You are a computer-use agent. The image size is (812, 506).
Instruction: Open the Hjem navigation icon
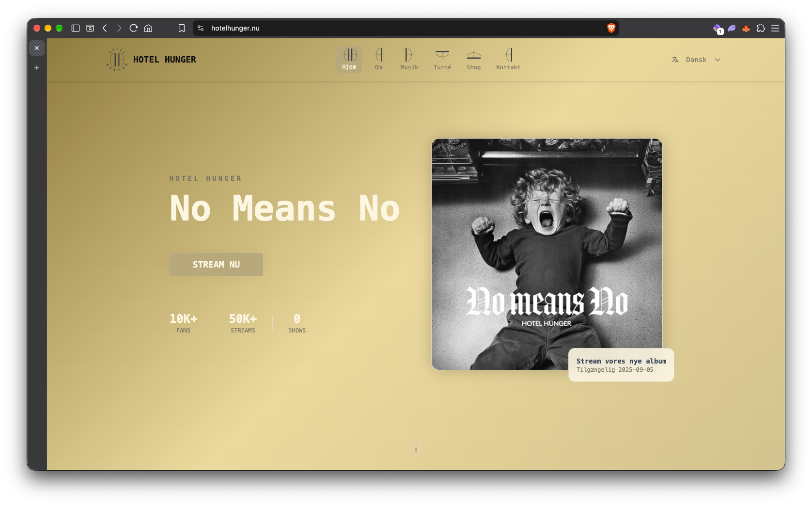(x=350, y=55)
